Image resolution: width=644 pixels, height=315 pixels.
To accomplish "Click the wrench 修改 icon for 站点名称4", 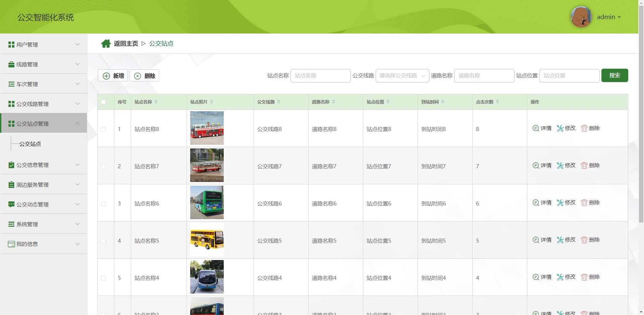I will coord(560,277).
